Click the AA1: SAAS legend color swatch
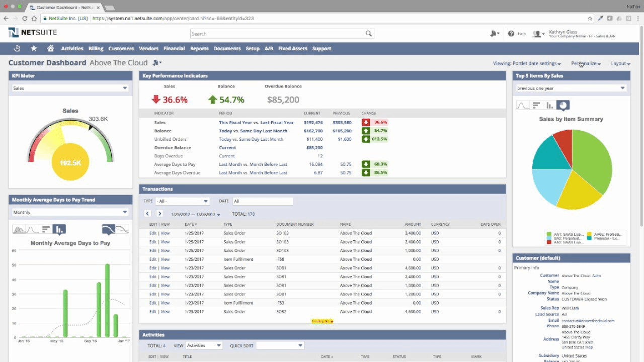Image resolution: width=644 pixels, height=362 pixels. pos(549,234)
